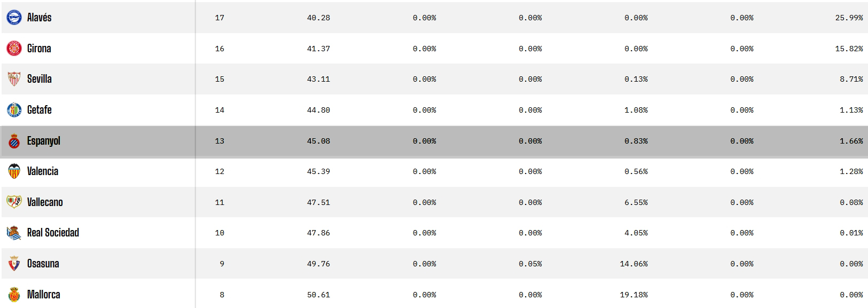Click the Real Sociedad club crest icon

tap(13, 233)
